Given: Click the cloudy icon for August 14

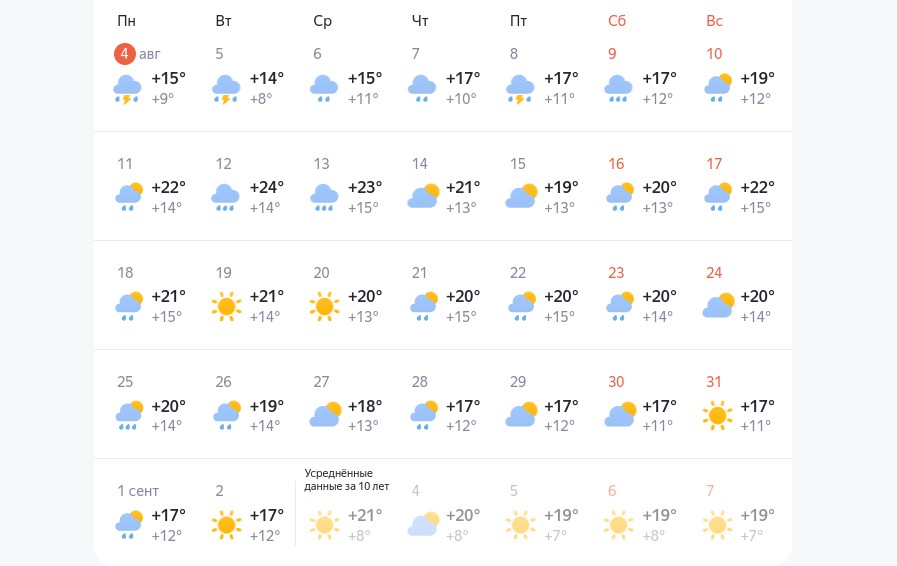Looking at the screenshot, I should coord(423,197).
